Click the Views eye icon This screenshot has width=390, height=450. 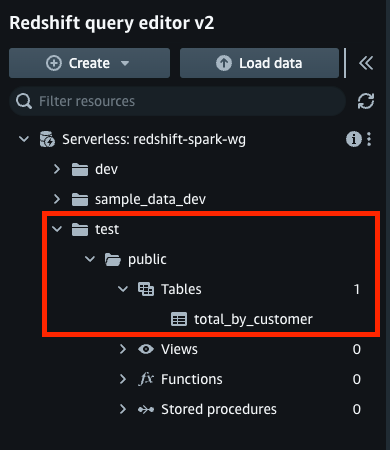[x=146, y=349]
